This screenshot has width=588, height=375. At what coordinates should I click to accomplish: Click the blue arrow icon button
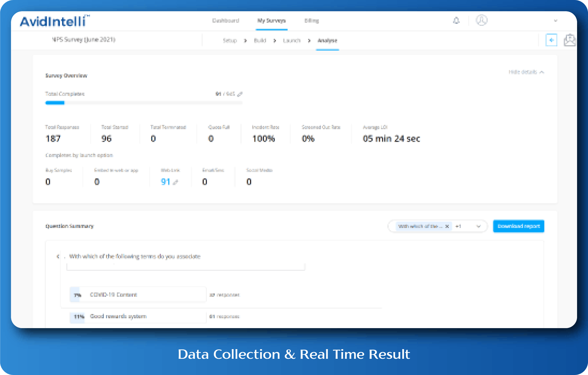(x=551, y=40)
